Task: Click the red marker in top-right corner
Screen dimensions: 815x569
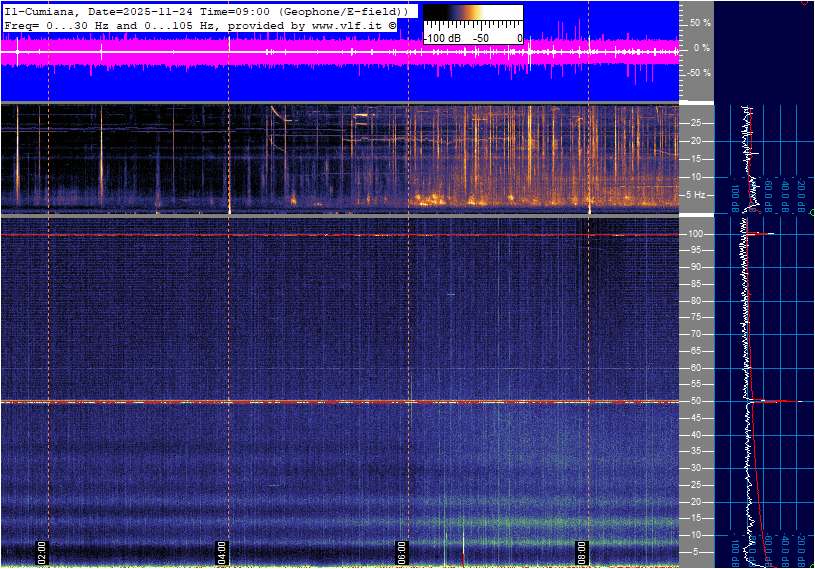Action: point(806,3)
